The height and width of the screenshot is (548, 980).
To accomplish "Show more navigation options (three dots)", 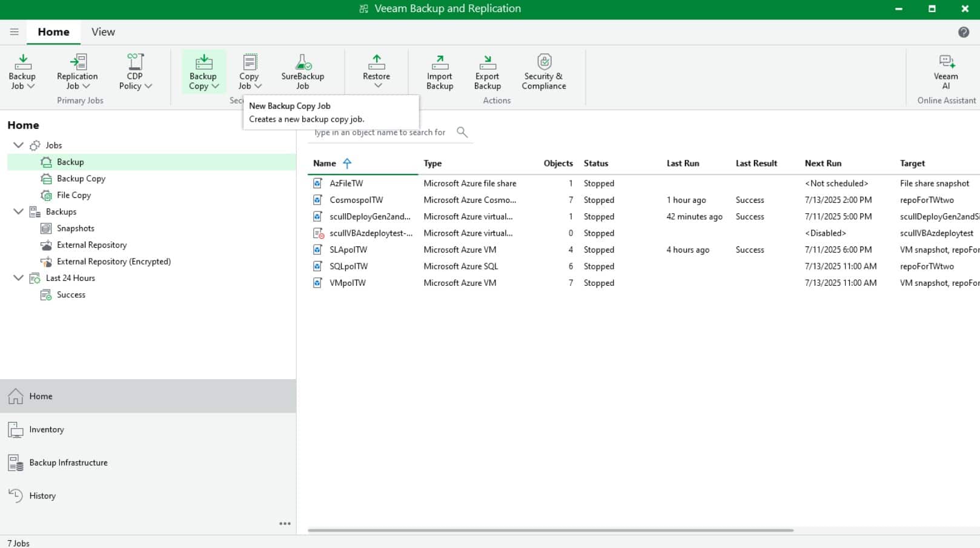I will [x=285, y=524].
